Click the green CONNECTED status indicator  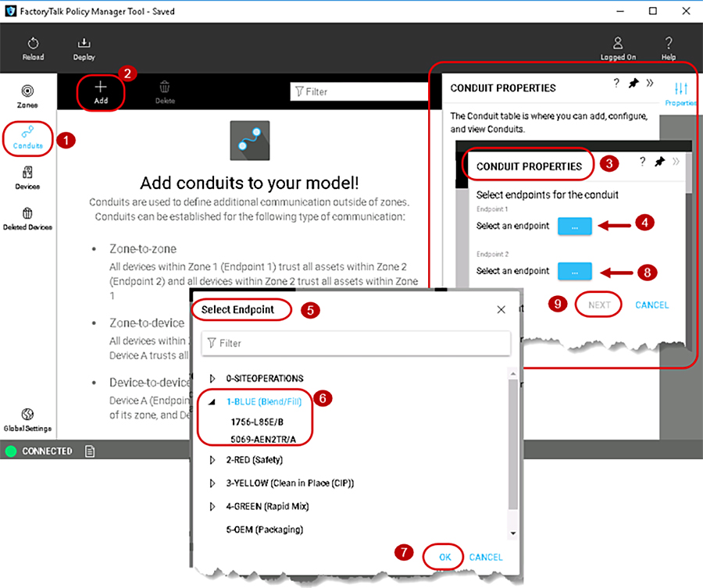[11, 451]
